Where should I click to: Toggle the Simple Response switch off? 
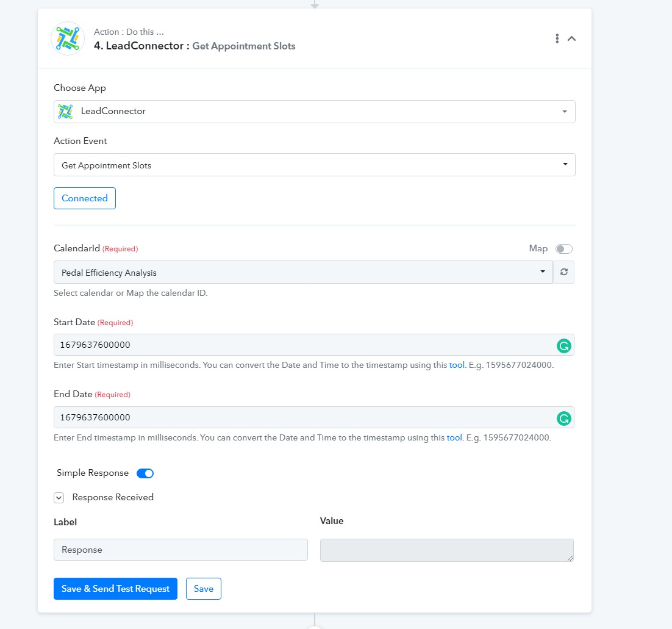(145, 473)
